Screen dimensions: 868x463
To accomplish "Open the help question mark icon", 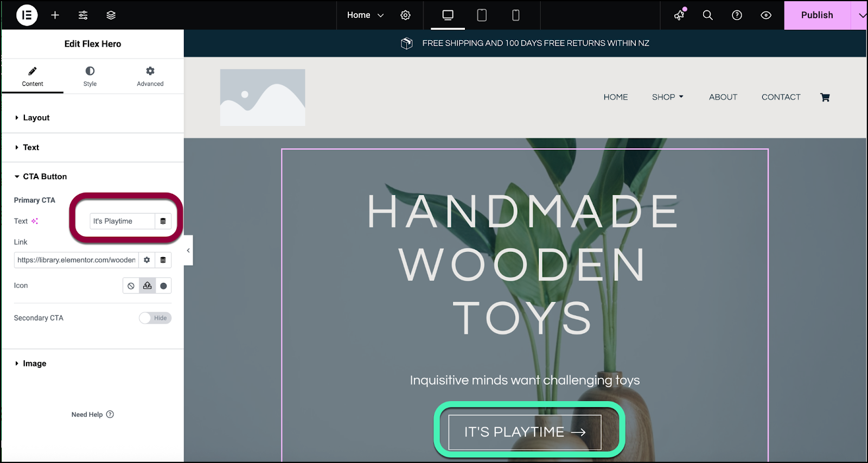I will tap(737, 15).
